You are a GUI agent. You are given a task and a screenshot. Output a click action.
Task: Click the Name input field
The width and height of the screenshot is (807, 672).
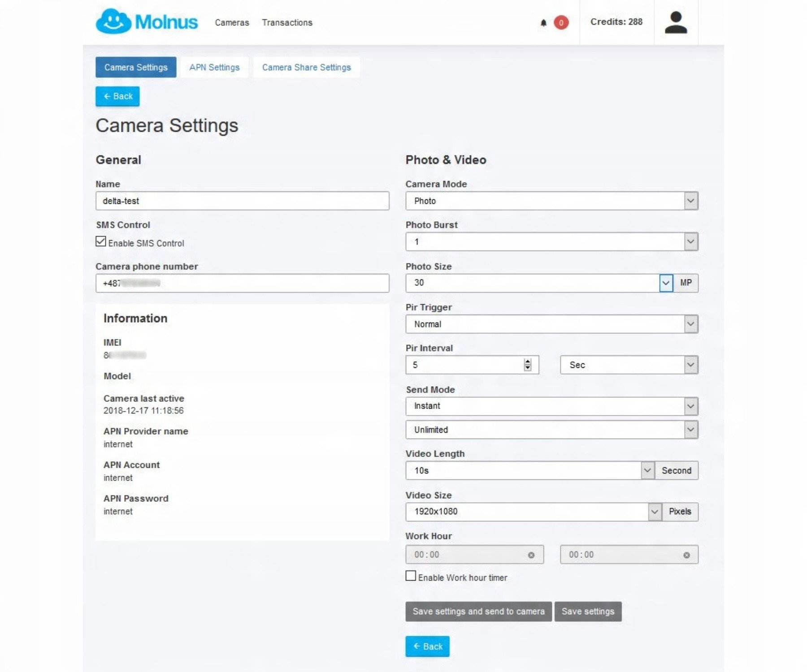(x=242, y=201)
